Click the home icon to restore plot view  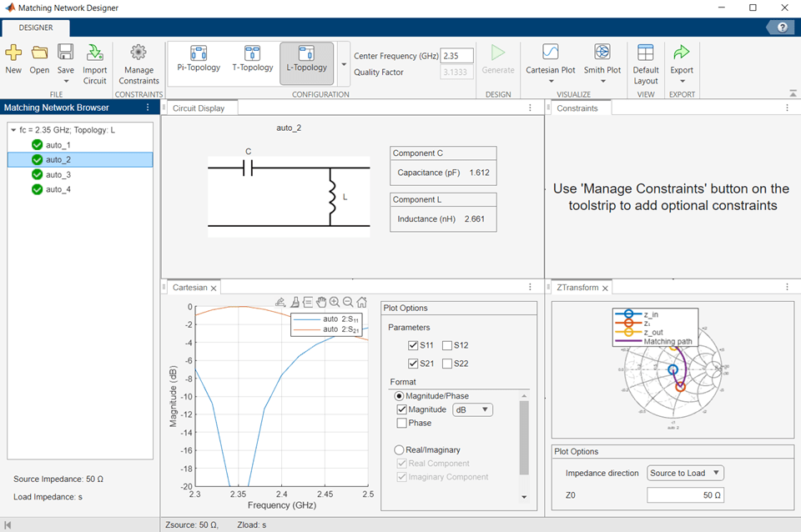point(362,303)
